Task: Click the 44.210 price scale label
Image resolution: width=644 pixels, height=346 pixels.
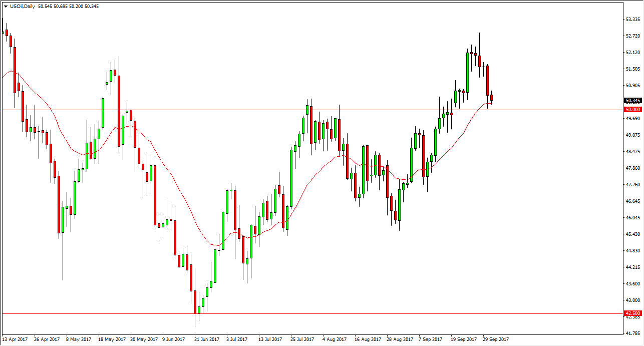Action: point(633,268)
